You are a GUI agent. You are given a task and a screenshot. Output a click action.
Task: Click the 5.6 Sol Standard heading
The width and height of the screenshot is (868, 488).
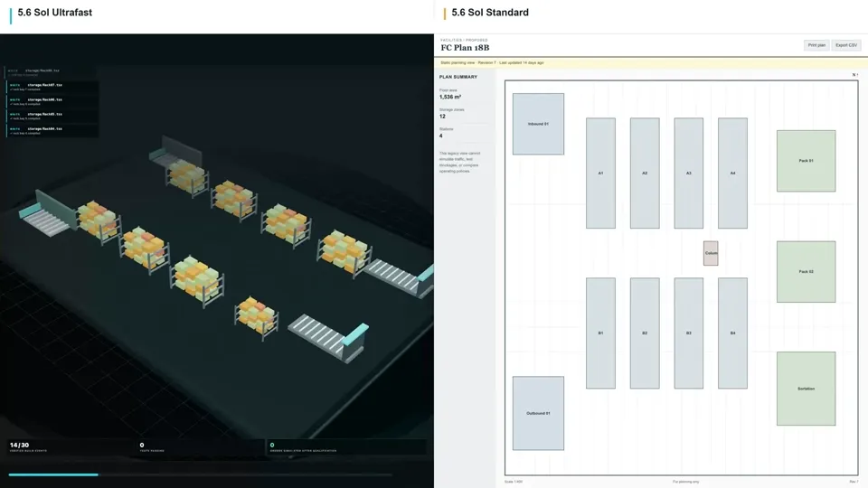point(490,12)
